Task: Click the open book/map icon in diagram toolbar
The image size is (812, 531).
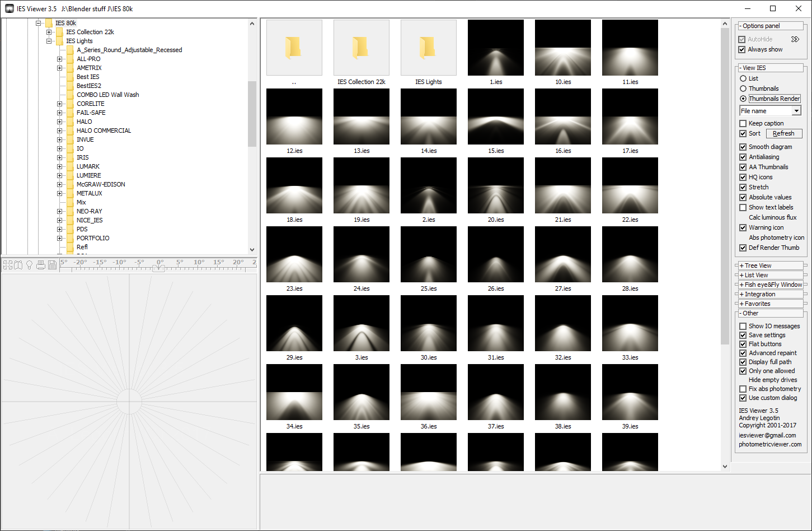Action: [18, 264]
